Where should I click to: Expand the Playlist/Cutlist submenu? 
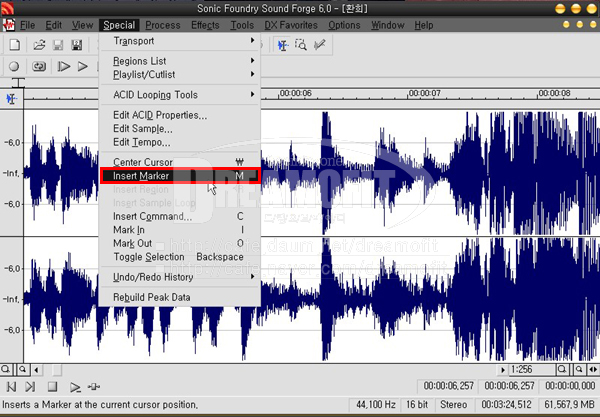180,75
